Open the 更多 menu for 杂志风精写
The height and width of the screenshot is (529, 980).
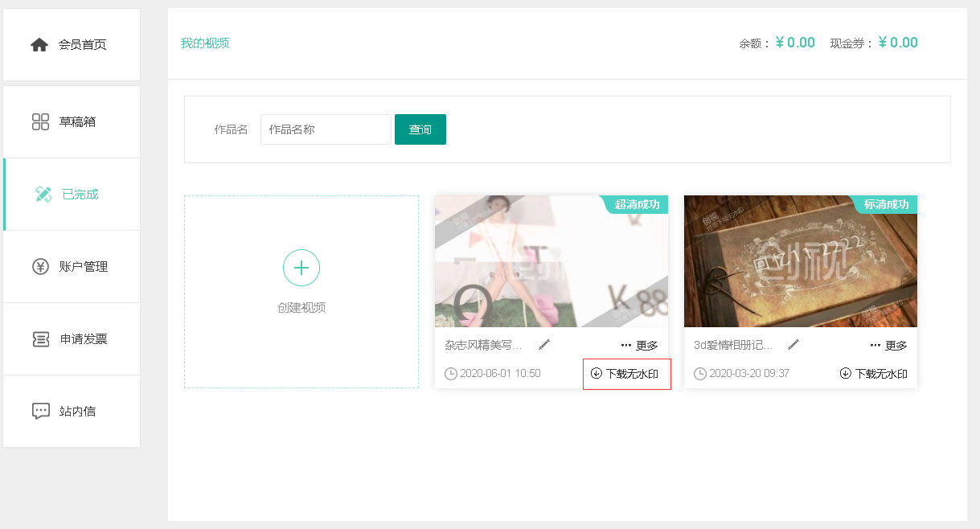click(640, 346)
